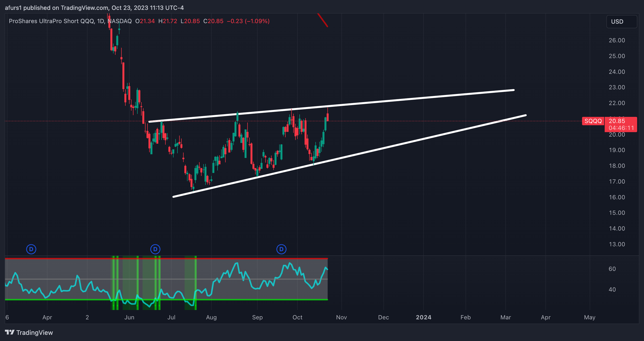Click the SQQQ price label tag
This screenshot has width=644, height=341.
(593, 121)
